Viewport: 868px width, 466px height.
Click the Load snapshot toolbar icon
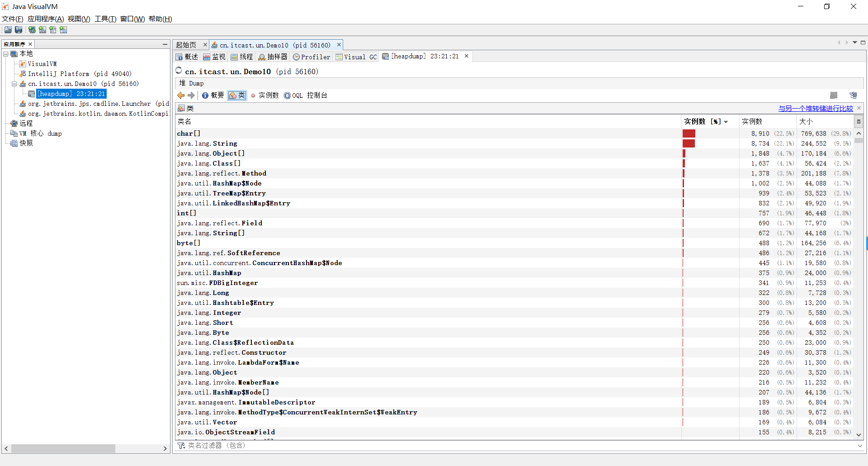[8, 30]
